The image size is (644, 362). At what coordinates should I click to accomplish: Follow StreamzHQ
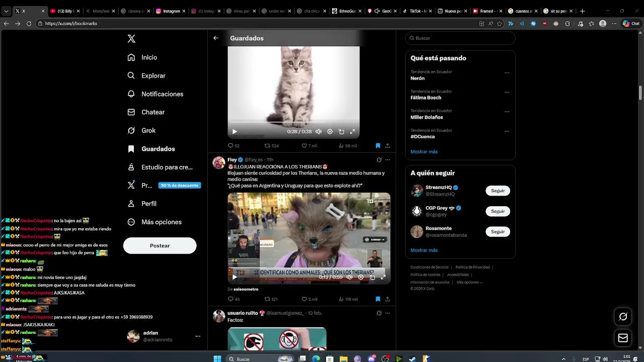498,191
